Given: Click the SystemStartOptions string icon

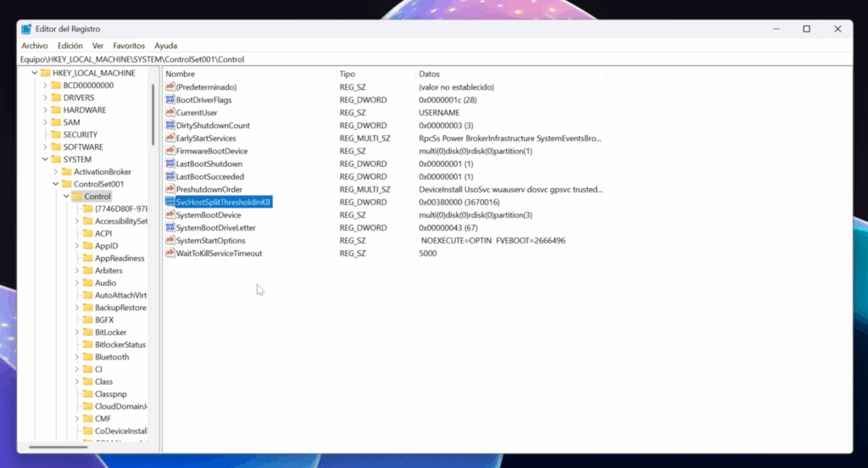Looking at the screenshot, I should (x=170, y=241).
